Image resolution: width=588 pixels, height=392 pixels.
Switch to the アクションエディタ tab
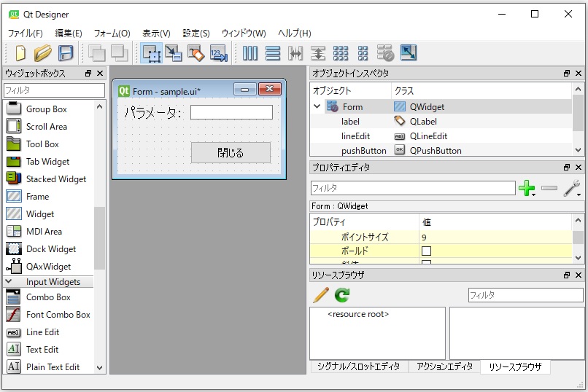click(444, 366)
